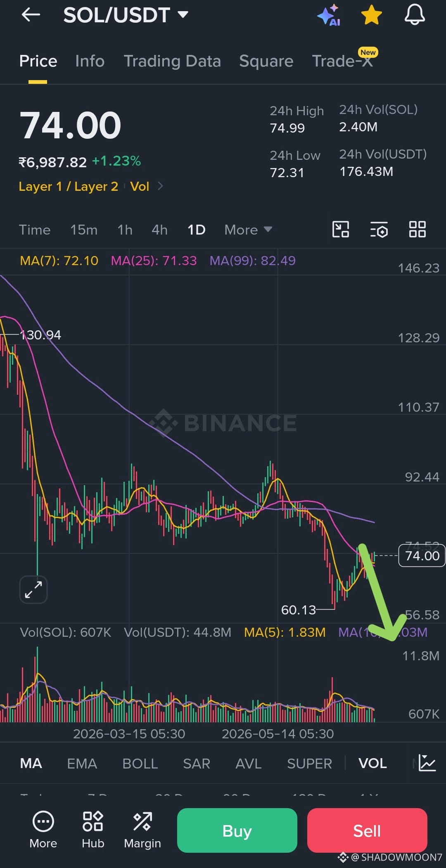Click the MA(7): 72.10 indicator label
This screenshot has height=868, width=446.
point(59,261)
